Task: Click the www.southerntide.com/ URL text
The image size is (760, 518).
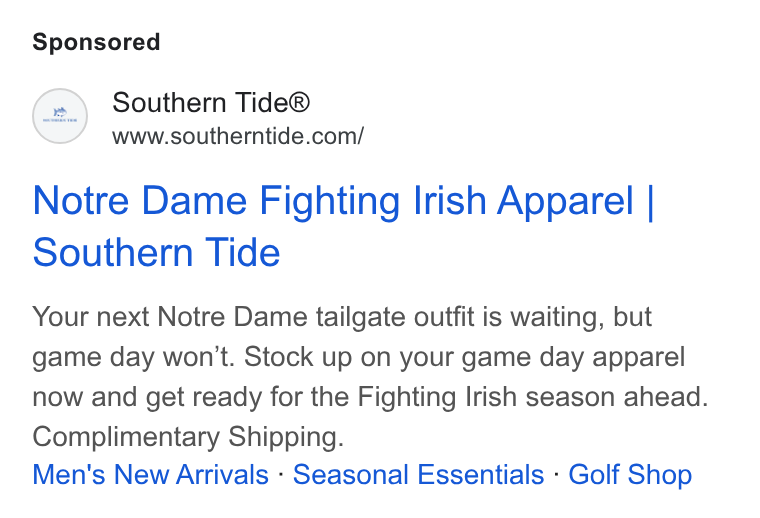Action: 238,136
